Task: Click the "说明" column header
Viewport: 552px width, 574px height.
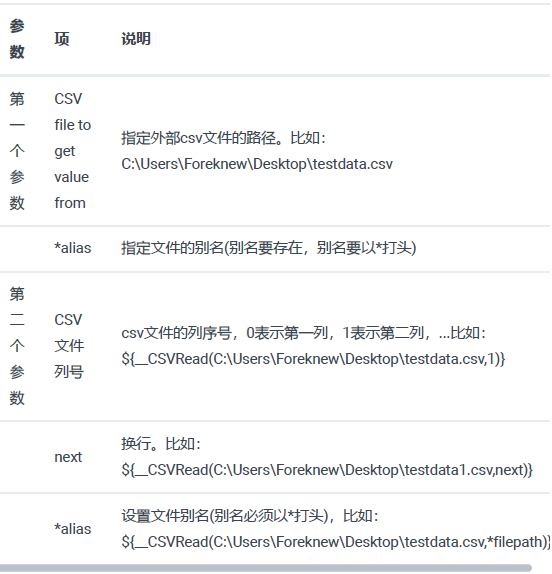Action: click(x=136, y=38)
